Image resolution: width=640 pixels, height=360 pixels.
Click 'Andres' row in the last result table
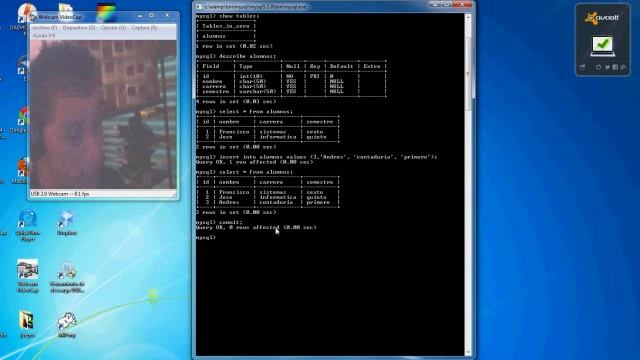click(268, 202)
